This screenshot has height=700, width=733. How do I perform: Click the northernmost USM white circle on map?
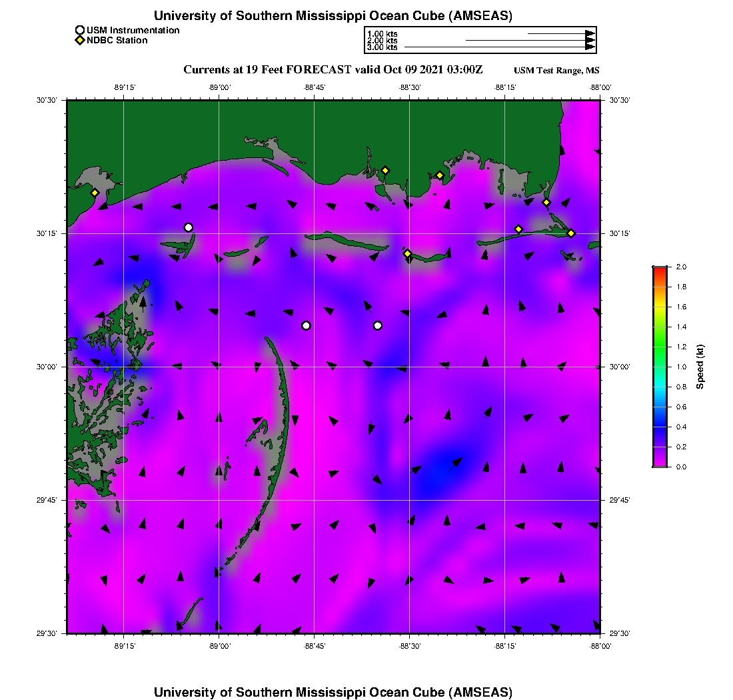189,227
